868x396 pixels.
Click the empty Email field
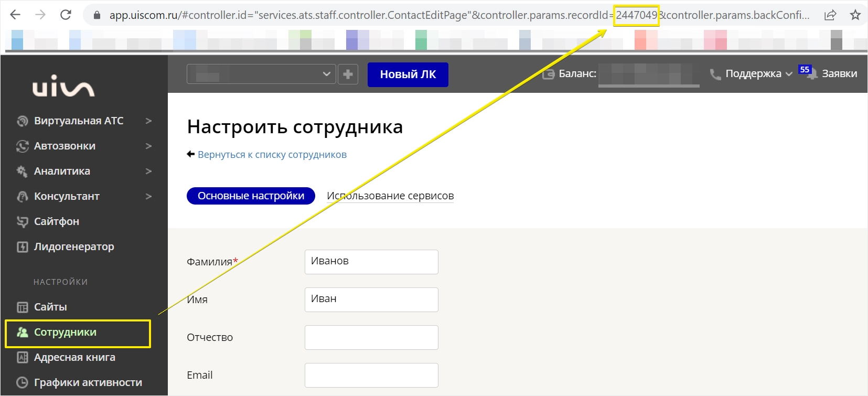[371, 375]
